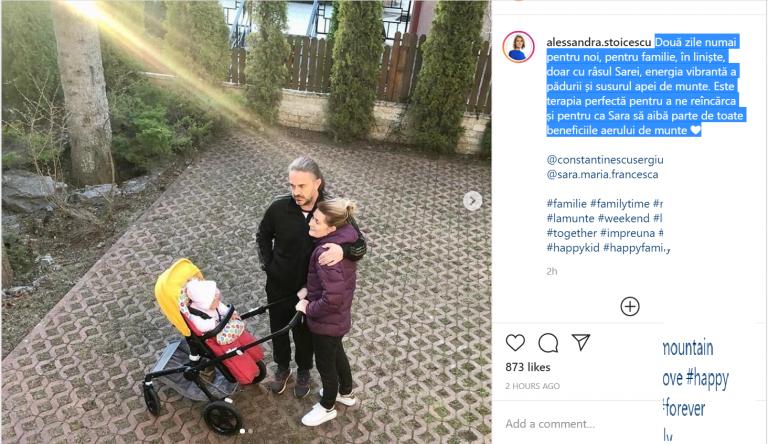Go to next photo with carousel arrow
768x444 pixels.
473,200
